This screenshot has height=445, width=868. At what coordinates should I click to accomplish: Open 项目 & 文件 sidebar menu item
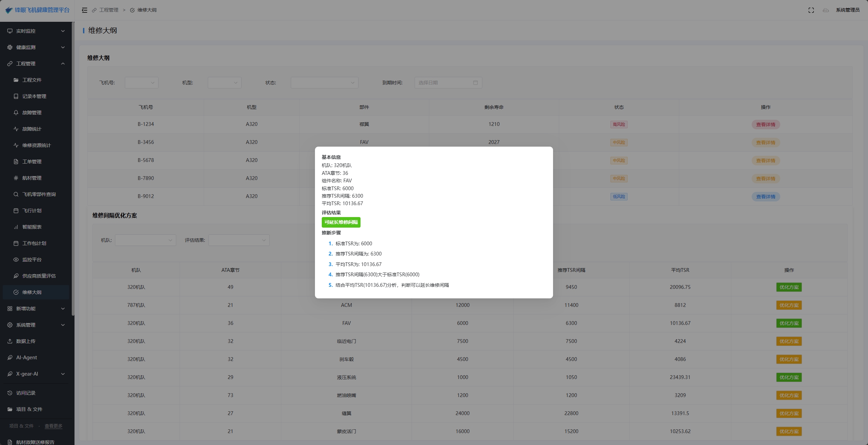click(x=36, y=409)
